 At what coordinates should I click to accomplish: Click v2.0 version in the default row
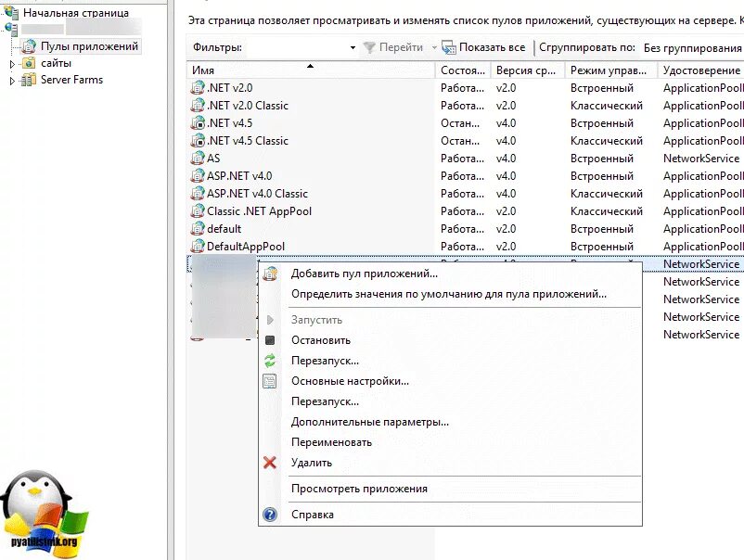506,229
